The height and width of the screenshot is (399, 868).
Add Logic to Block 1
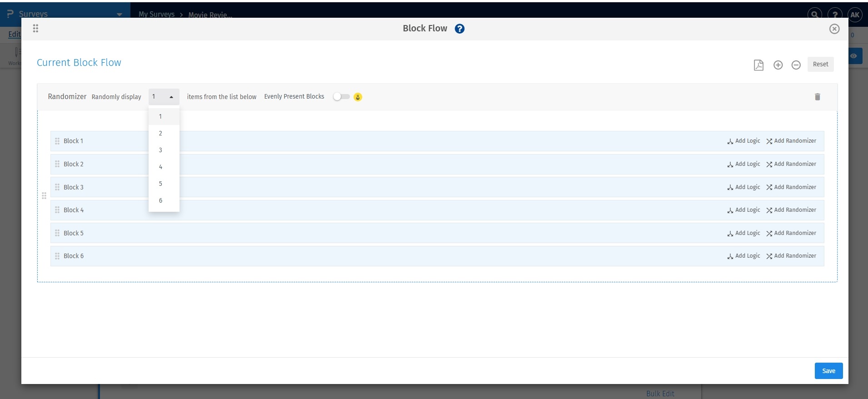(x=743, y=141)
